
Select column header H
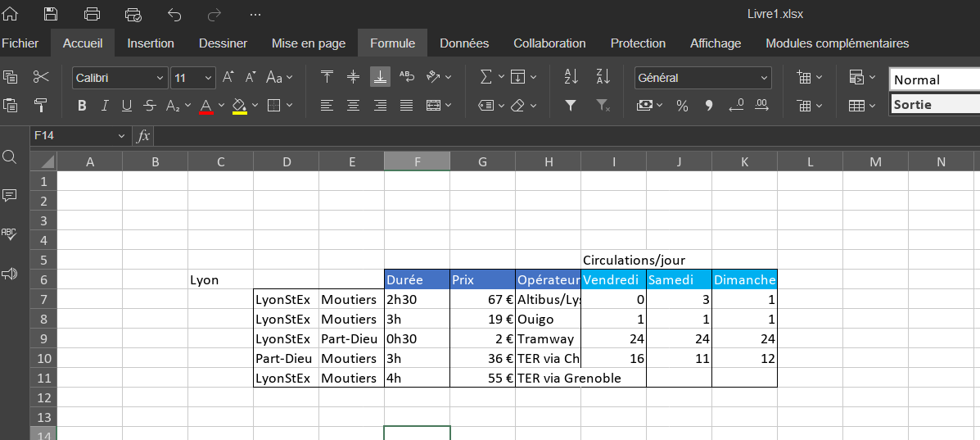pyautogui.click(x=548, y=162)
